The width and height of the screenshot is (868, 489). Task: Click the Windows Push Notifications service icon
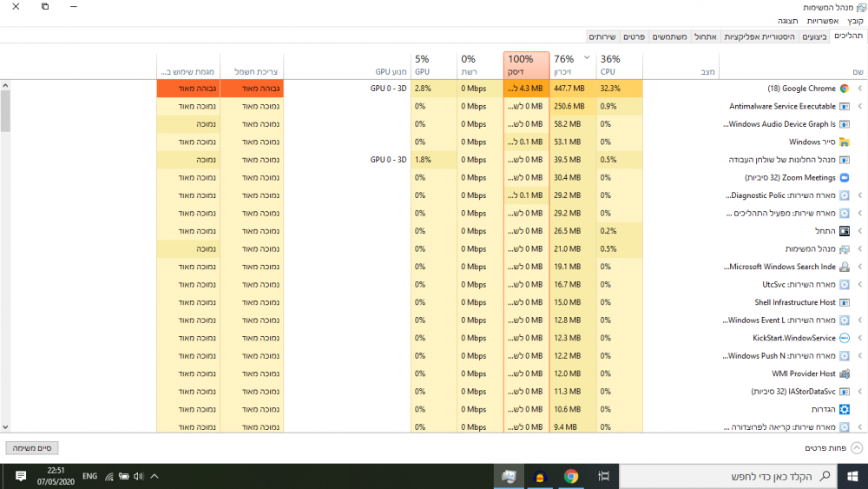tap(845, 355)
